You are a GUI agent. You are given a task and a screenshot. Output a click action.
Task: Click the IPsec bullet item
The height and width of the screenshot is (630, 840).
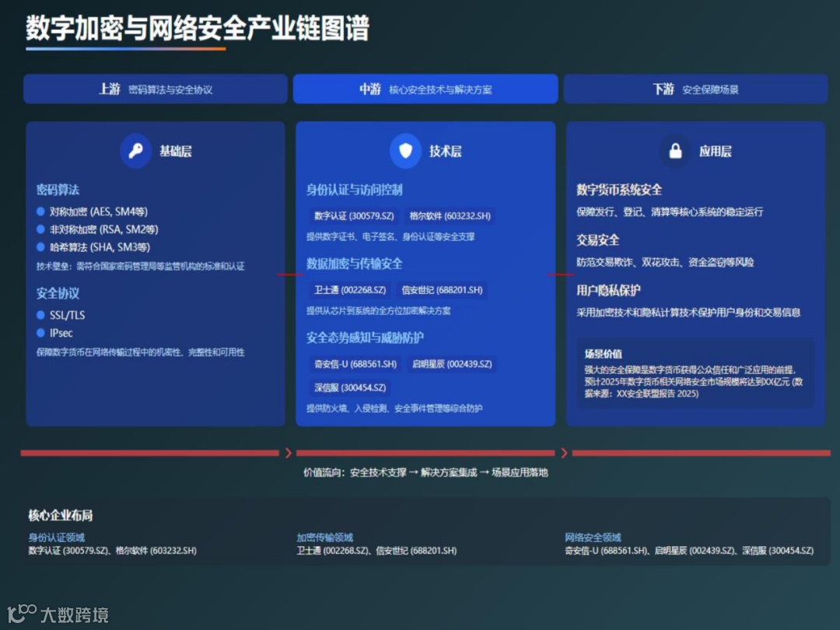[54, 333]
